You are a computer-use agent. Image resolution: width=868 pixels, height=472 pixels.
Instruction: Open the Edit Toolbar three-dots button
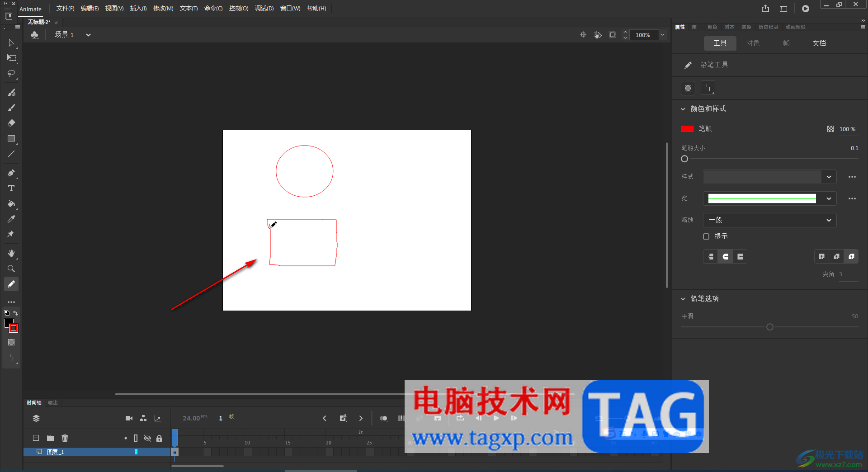tap(11, 302)
